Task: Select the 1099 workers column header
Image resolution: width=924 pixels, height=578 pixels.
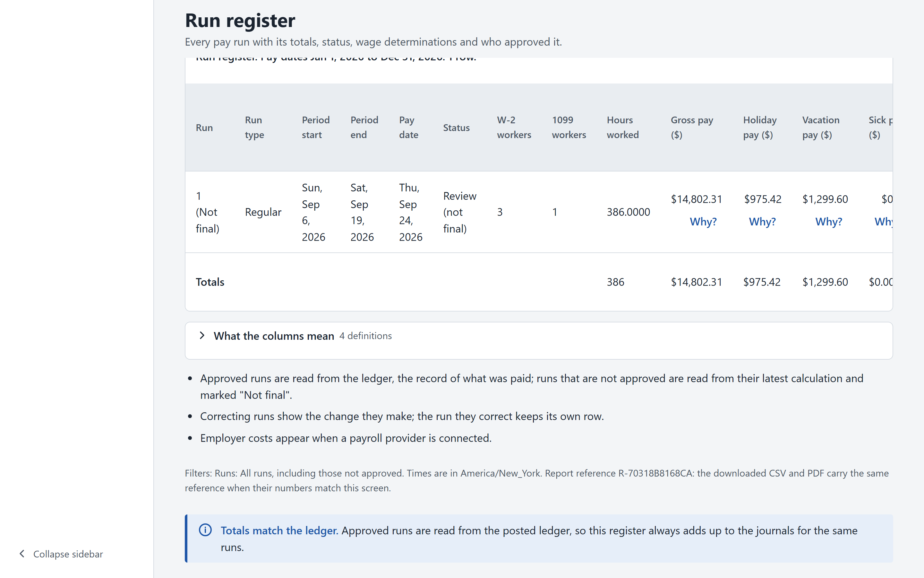Action: point(569,127)
